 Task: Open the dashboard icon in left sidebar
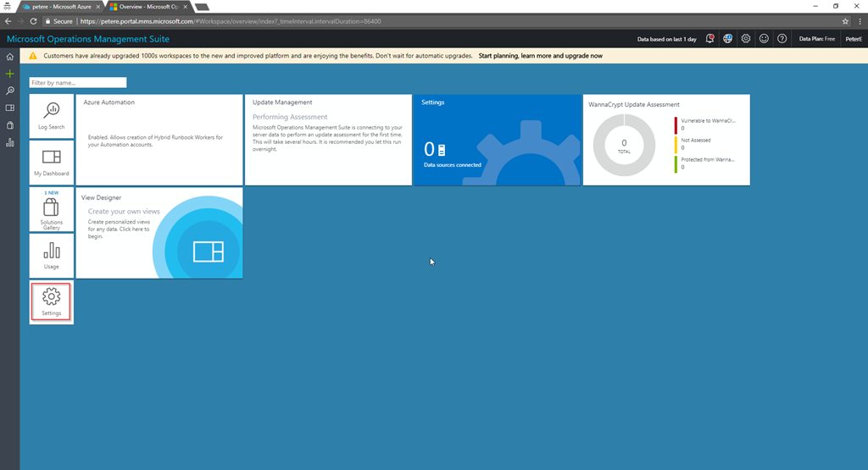pyautogui.click(x=9, y=108)
